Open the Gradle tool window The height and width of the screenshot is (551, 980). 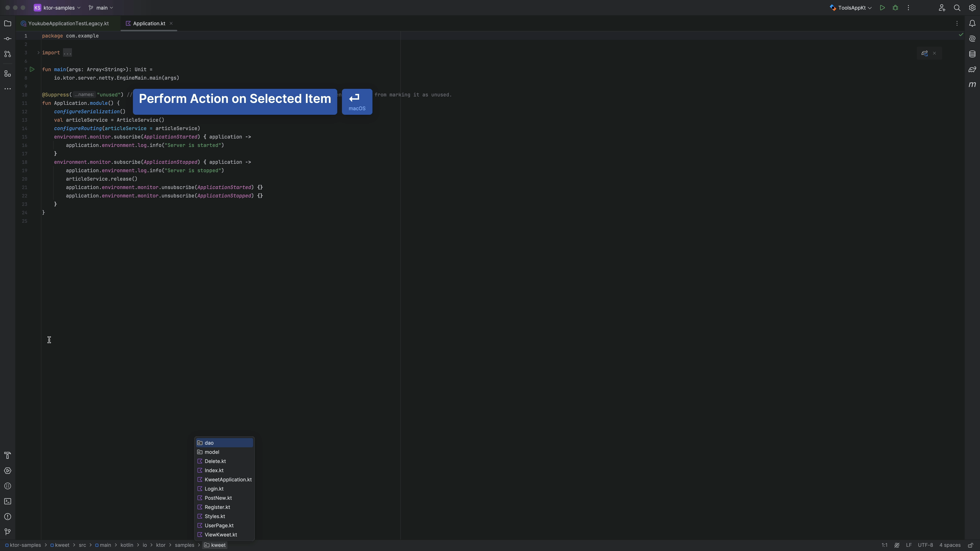[972, 70]
